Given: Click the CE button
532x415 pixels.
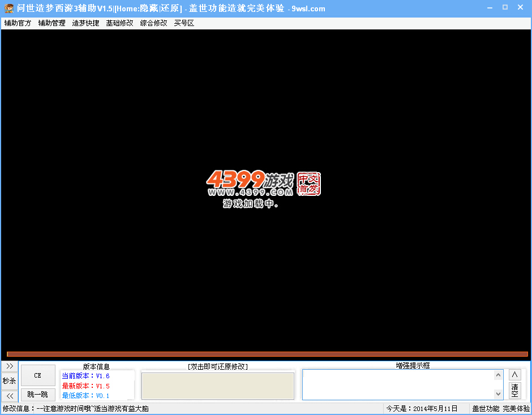Looking at the screenshot, I should click(x=38, y=375).
